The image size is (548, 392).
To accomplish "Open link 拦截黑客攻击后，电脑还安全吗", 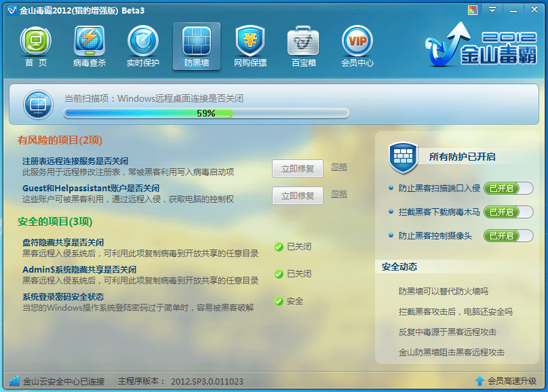I will pyautogui.click(x=455, y=312).
